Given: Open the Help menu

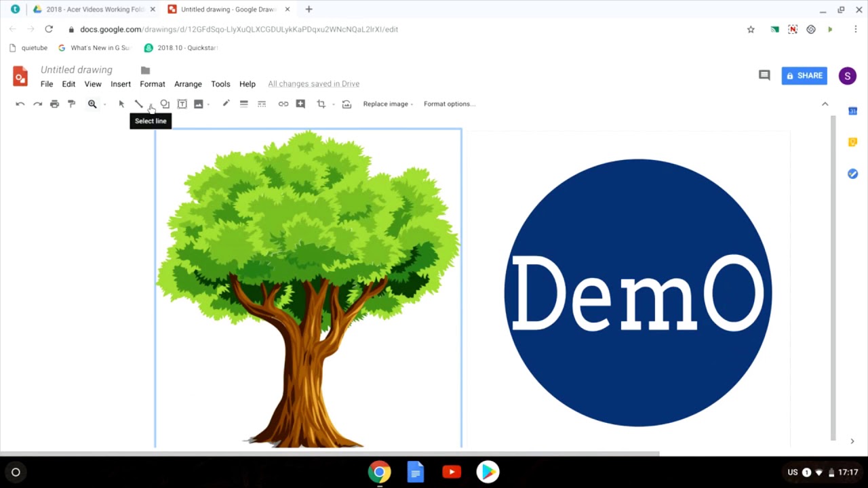Looking at the screenshot, I should (248, 84).
